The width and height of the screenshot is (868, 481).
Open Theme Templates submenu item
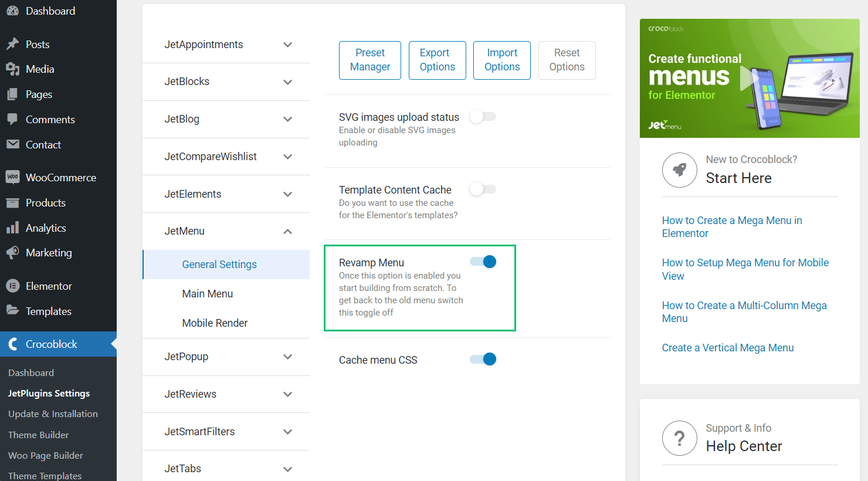tap(45, 476)
